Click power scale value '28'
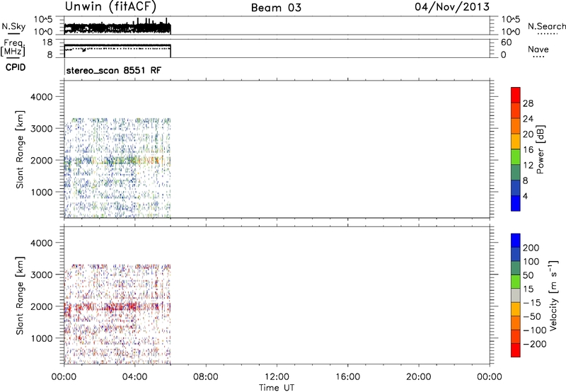The height and width of the screenshot is (392, 566). pos(528,103)
